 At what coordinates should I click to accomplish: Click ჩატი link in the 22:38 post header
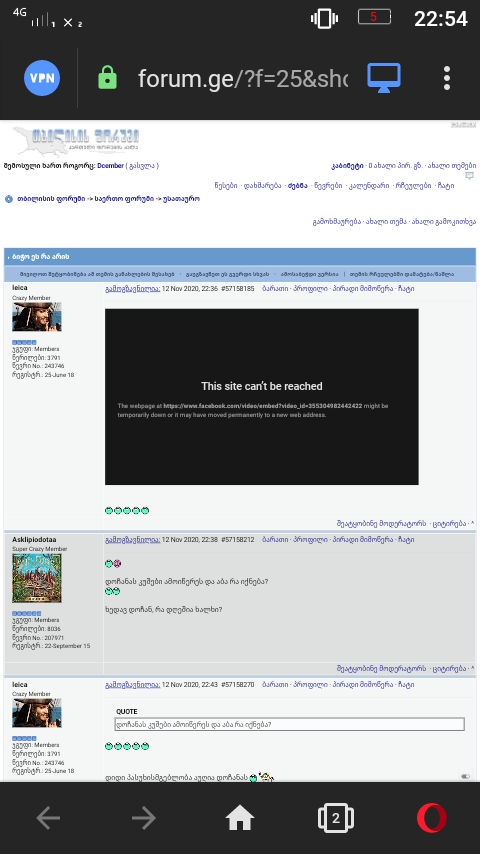[x=406, y=539]
